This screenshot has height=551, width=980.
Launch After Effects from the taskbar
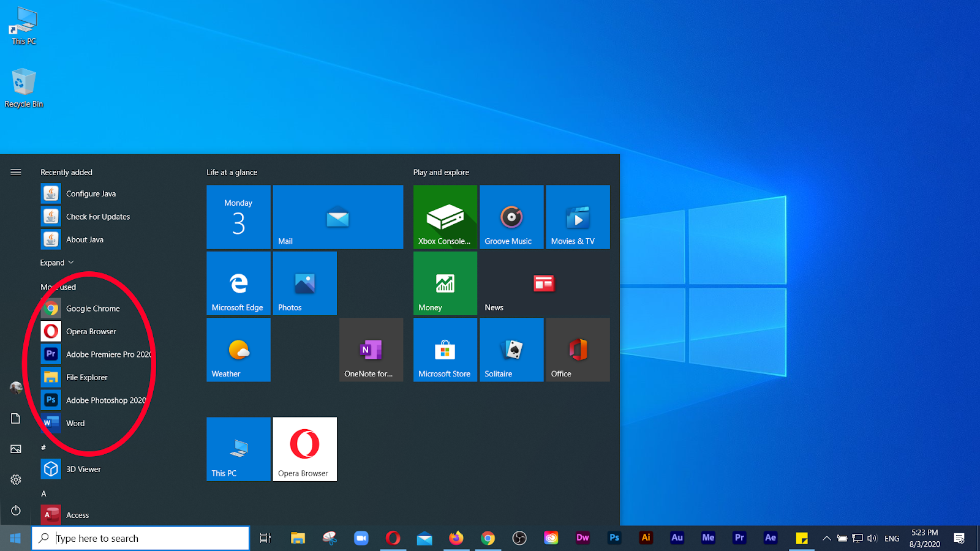click(x=771, y=538)
